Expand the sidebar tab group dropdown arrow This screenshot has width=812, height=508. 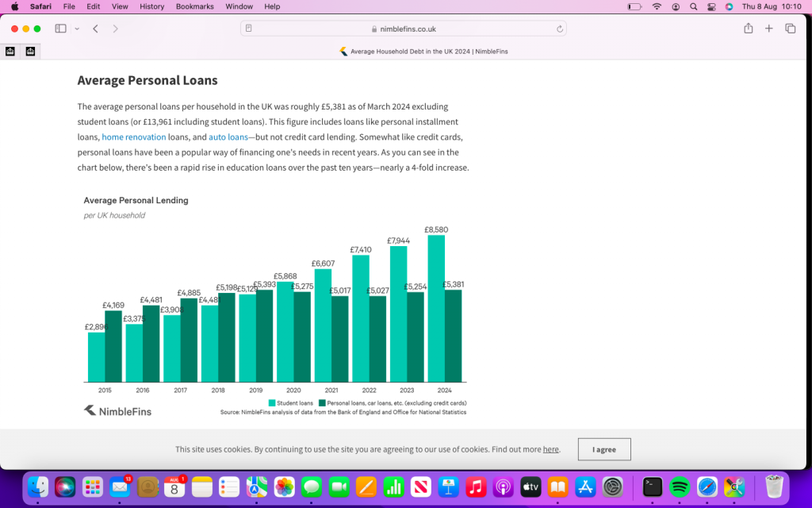(77, 29)
